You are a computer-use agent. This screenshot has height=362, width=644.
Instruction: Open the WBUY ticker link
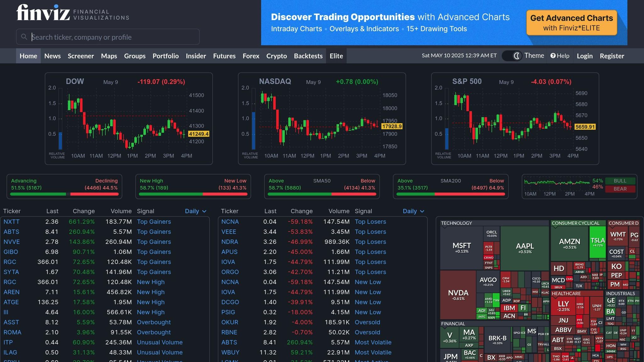[x=230, y=352]
